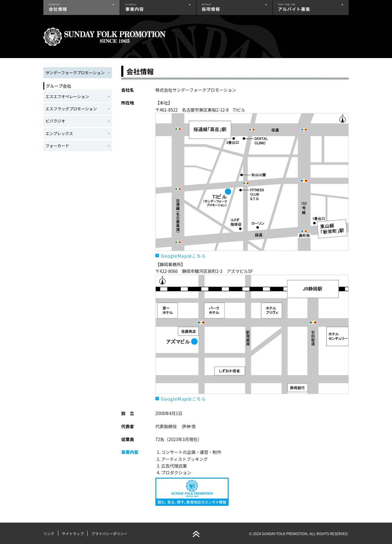
Task: Open the サイトマップ footer link
Action: (x=73, y=534)
